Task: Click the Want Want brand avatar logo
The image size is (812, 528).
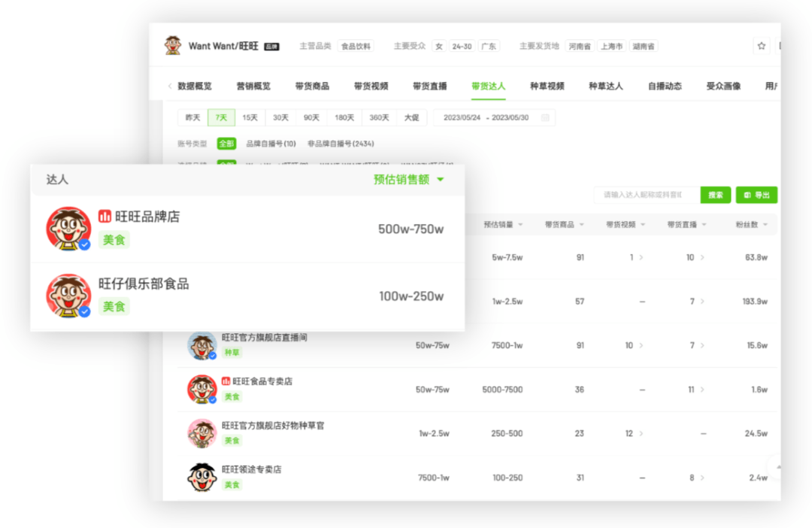Action: [172, 46]
